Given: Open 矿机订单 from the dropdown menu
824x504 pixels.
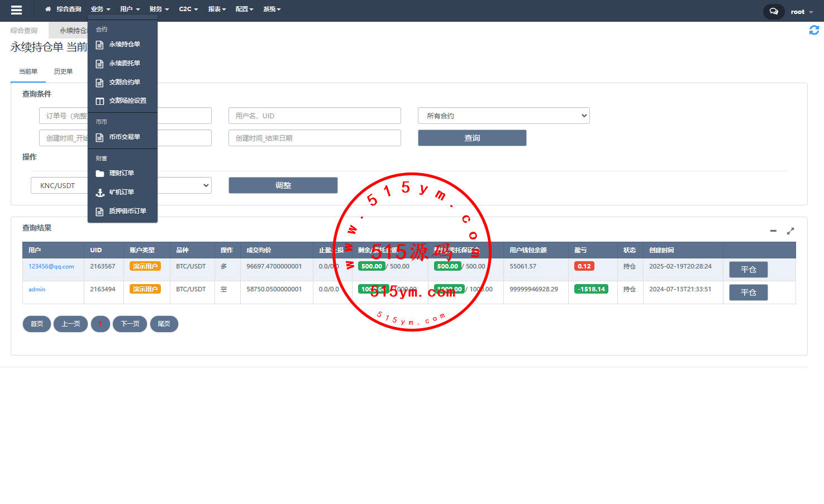Looking at the screenshot, I should pyautogui.click(x=121, y=193).
